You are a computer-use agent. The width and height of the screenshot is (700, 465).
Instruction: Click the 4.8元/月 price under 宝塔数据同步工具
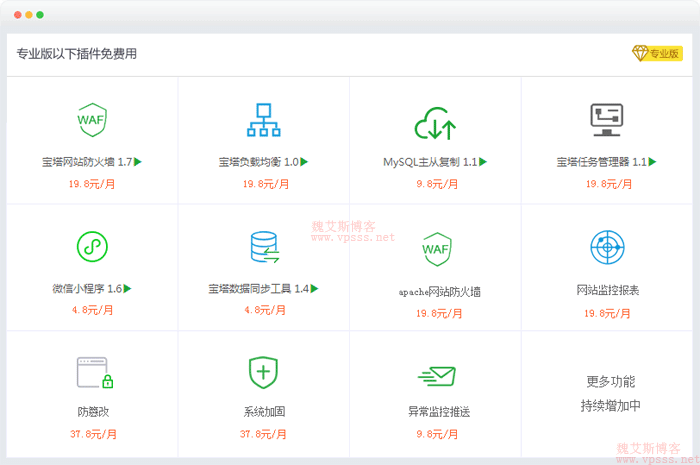coord(265,310)
